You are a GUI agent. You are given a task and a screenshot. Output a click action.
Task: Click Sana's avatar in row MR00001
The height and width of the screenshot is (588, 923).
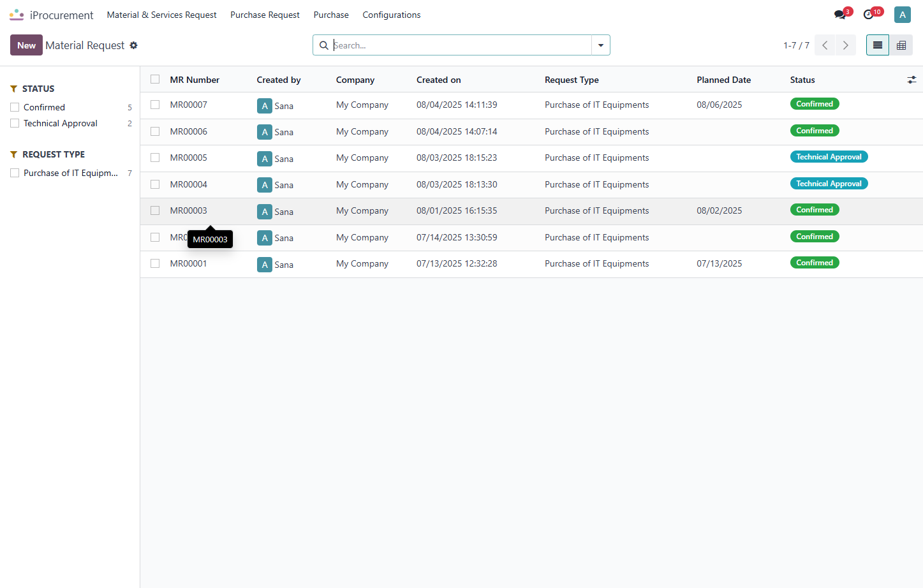click(x=265, y=265)
